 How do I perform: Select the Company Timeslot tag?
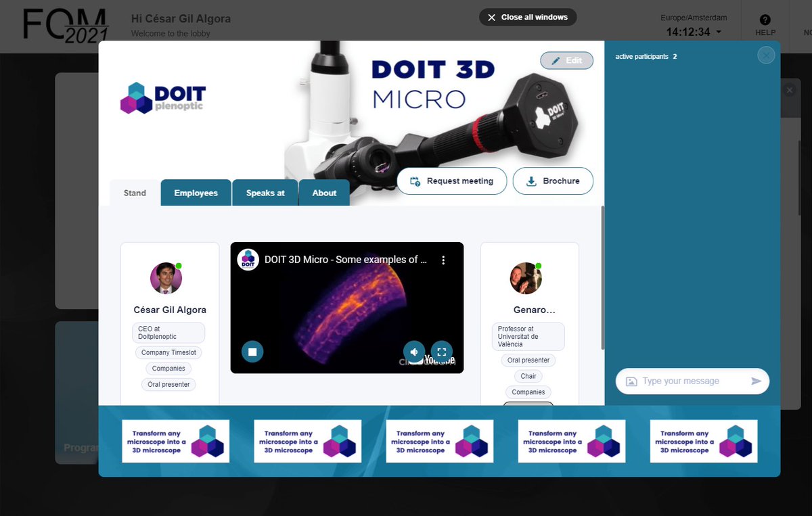170,352
